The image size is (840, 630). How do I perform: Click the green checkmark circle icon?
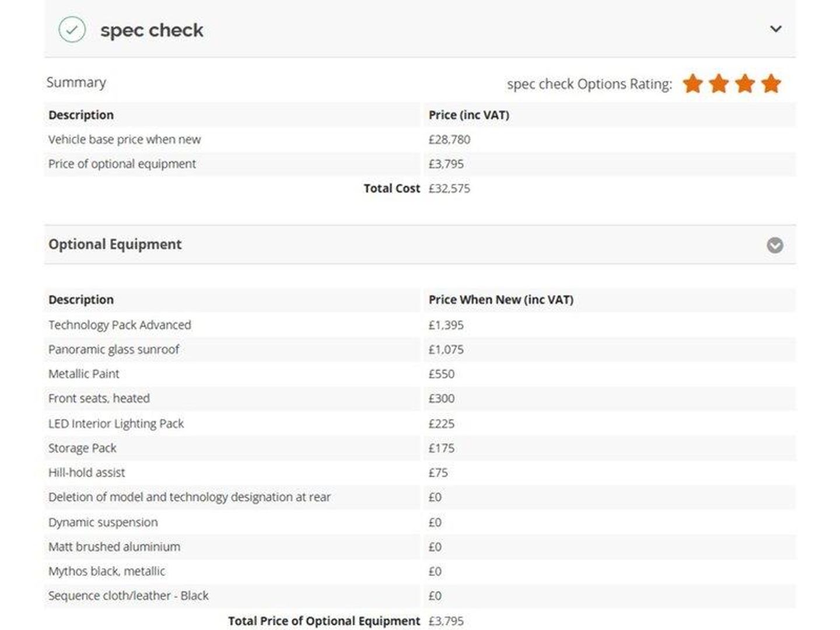pyautogui.click(x=72, y=29)
